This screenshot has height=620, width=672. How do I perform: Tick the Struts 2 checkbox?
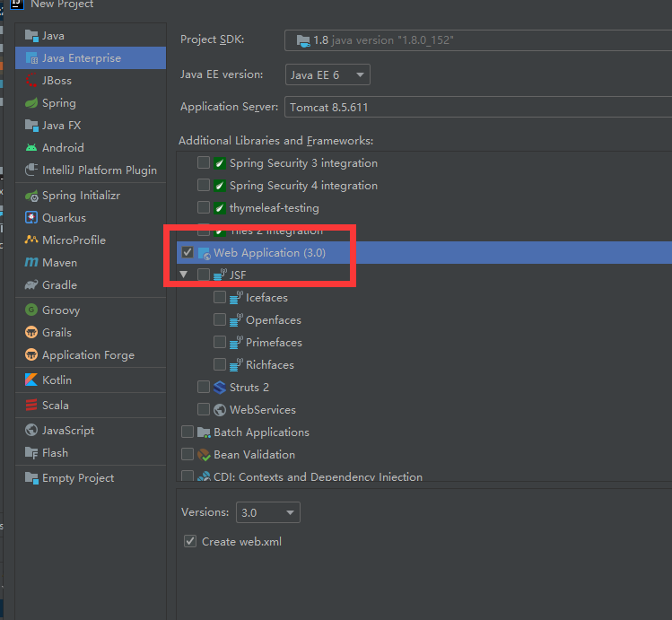[204, 387]
